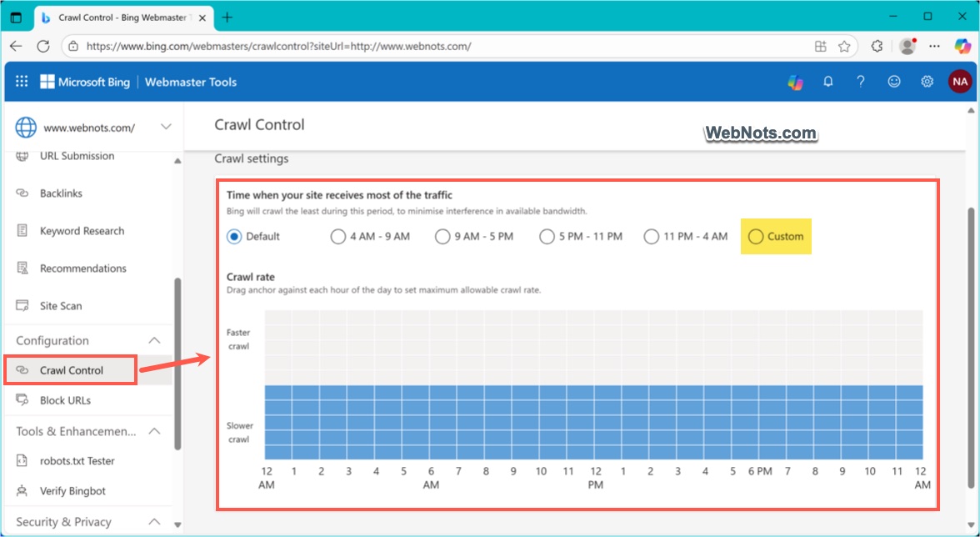Click the Backlinks link icon
The height and width of the screenshot is (537, 980).
coord(22,193)
